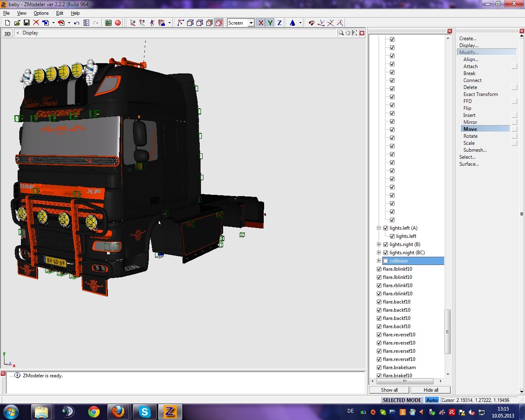
Task: Click the magnet snap icon
Action: coord(312,23)
